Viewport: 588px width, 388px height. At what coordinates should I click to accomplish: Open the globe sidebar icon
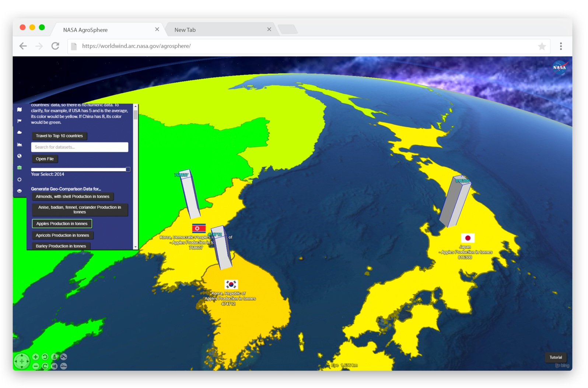click(20, 156)
